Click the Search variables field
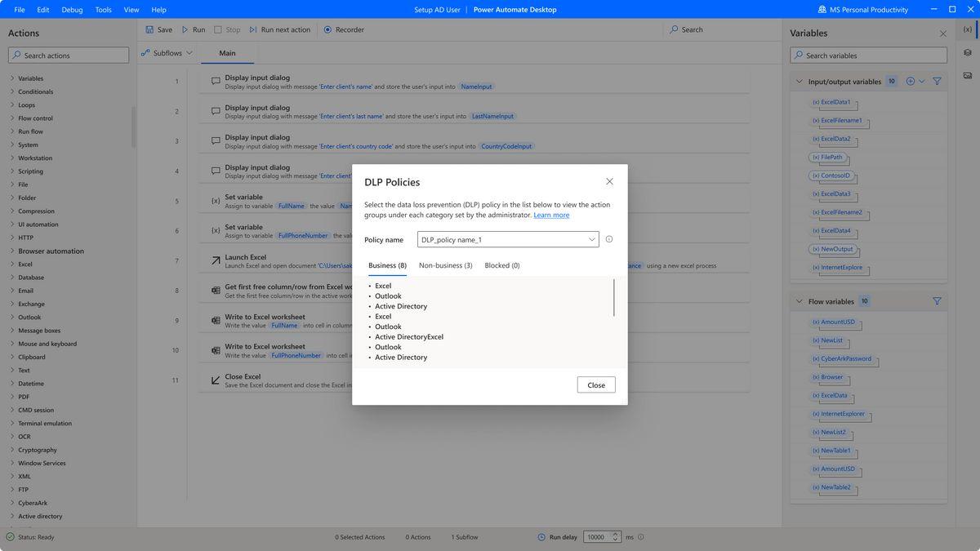Image resolution: width=980 pixels, height=551 pixels. (869, 56)
